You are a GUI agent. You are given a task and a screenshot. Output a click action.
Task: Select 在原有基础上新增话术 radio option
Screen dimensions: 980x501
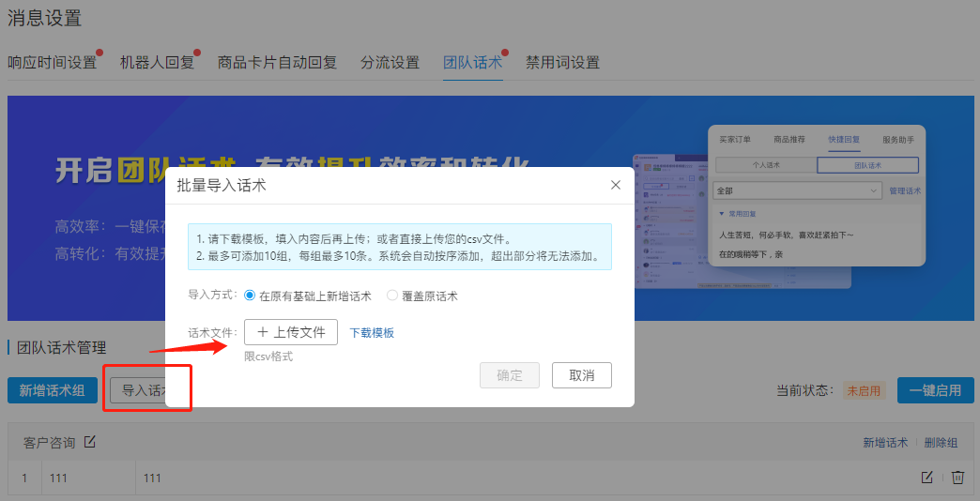(250, 296)
